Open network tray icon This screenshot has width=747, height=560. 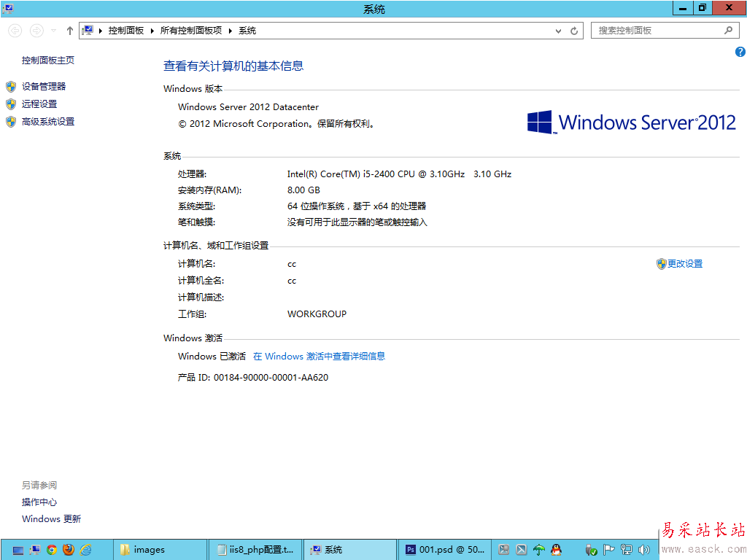click(x=626, y=550)
